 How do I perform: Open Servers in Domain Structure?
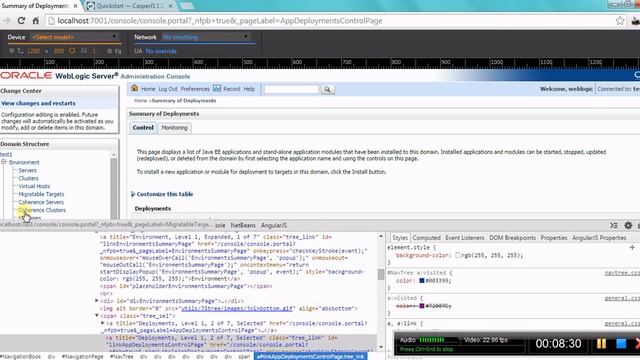[27, 170]
